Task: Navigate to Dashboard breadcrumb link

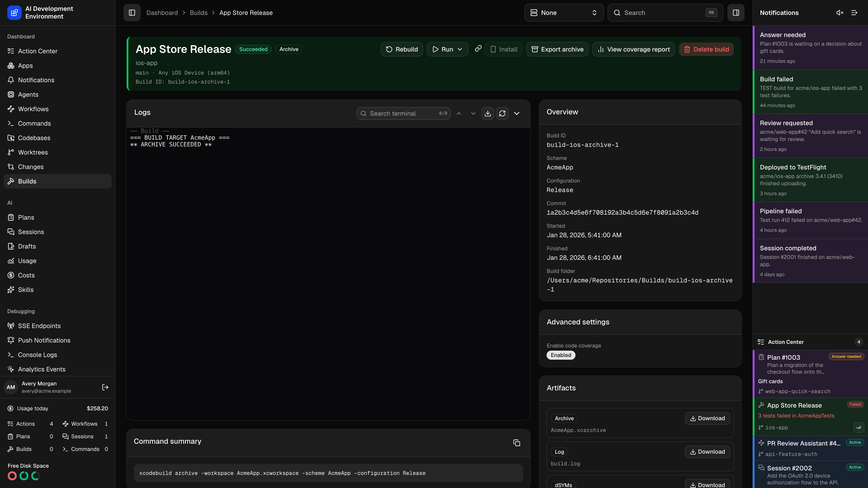Action: point(162,13)
